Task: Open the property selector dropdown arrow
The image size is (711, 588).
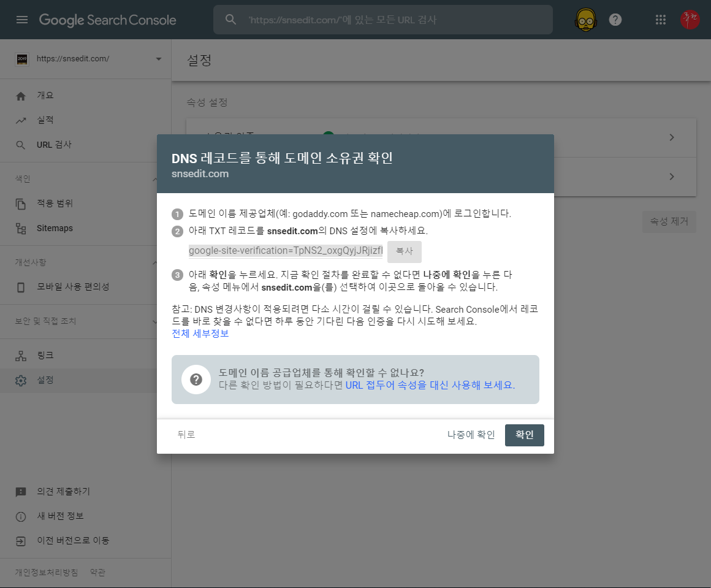Action: pyautogui.click(x=159, y=58)
